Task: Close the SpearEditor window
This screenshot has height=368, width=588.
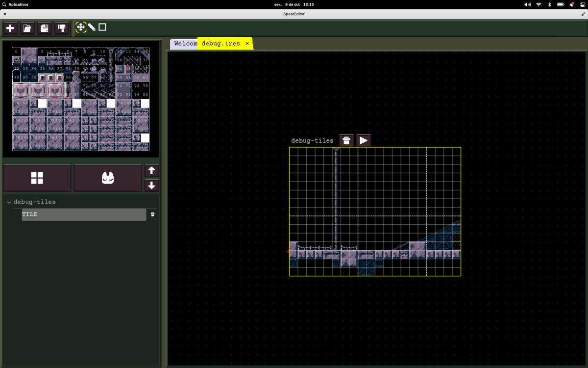Action: 5,14
